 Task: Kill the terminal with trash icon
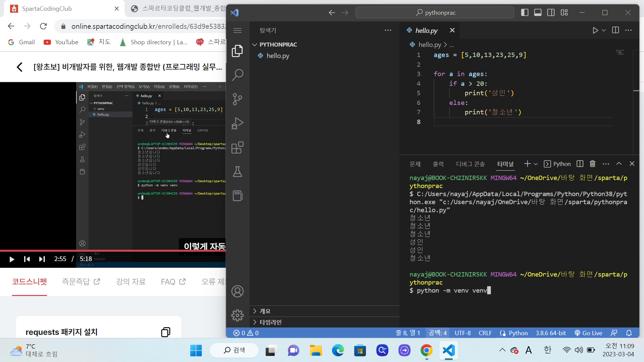point(593,164)
